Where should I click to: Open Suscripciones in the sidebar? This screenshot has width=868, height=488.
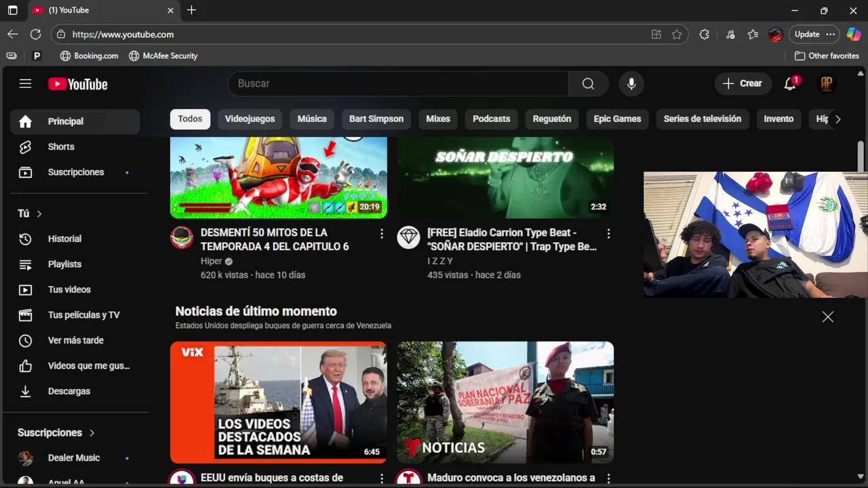coord(75,172)
